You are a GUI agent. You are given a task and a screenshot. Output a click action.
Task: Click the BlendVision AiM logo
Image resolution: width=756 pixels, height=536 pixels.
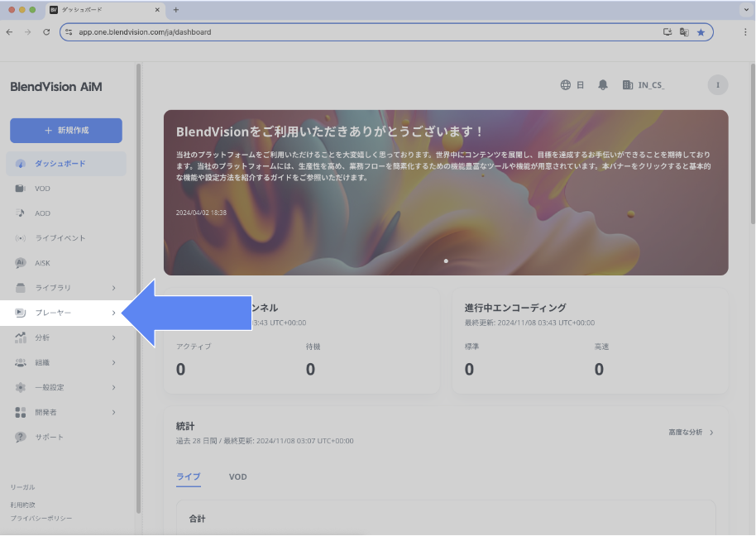point(56,87)
